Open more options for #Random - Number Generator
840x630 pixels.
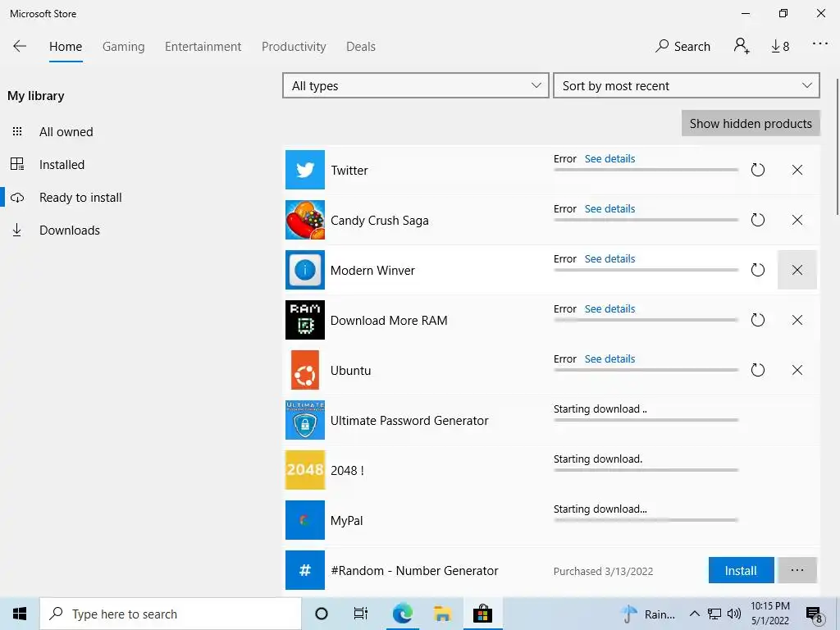pos(797,570)
